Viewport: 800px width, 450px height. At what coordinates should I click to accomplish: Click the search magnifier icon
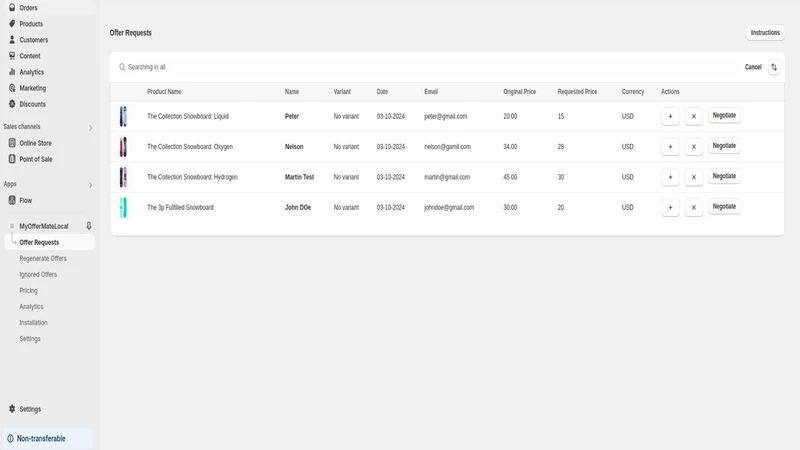click(122, 67)
